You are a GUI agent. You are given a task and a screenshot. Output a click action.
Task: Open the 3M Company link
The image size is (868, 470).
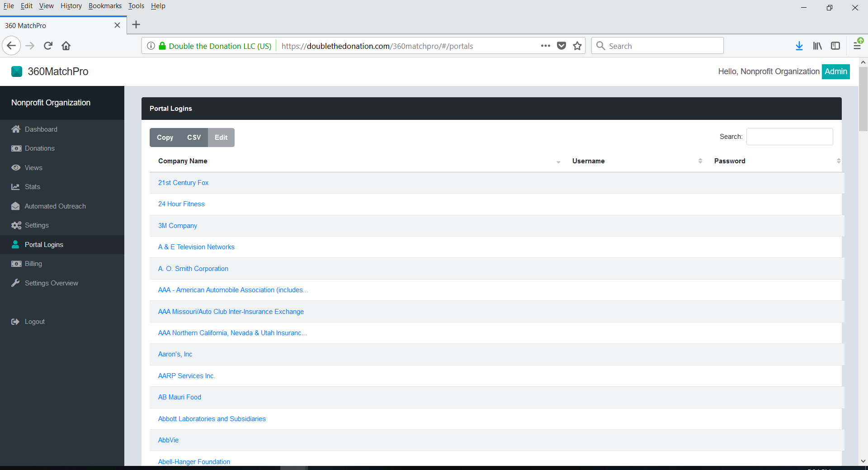click(178, 226)
